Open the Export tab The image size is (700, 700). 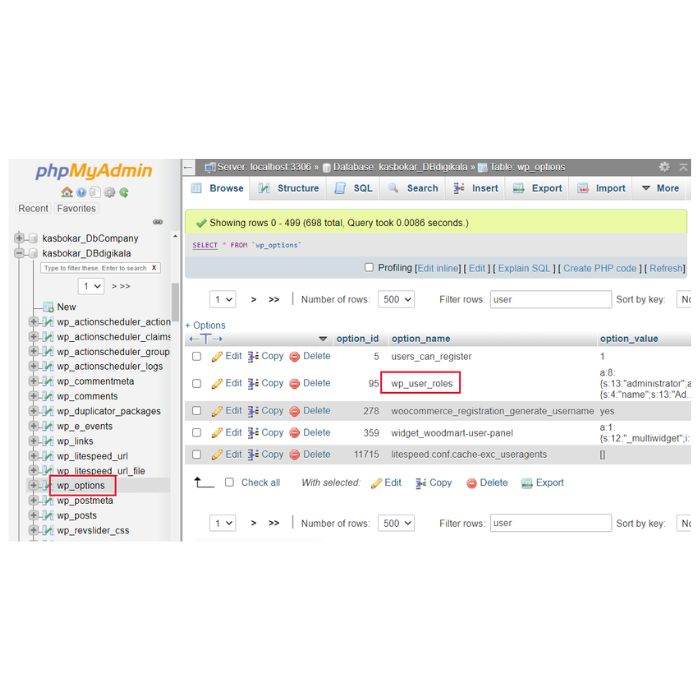pyautogui.click(x=537, y=188)
